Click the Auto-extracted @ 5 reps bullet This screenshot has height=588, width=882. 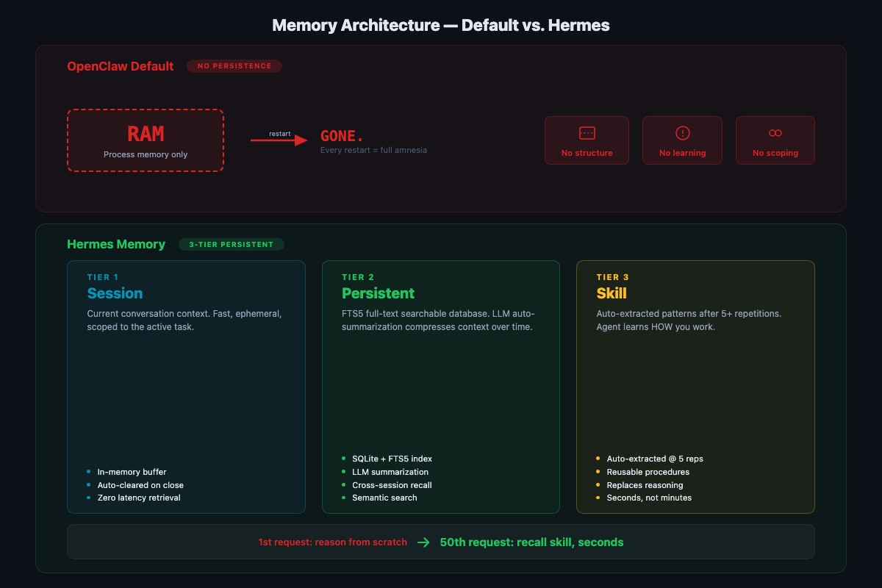(650, 459)
